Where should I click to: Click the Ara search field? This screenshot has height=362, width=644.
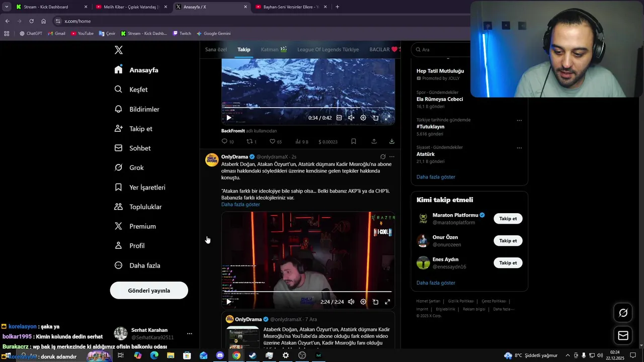click(441, 49)
